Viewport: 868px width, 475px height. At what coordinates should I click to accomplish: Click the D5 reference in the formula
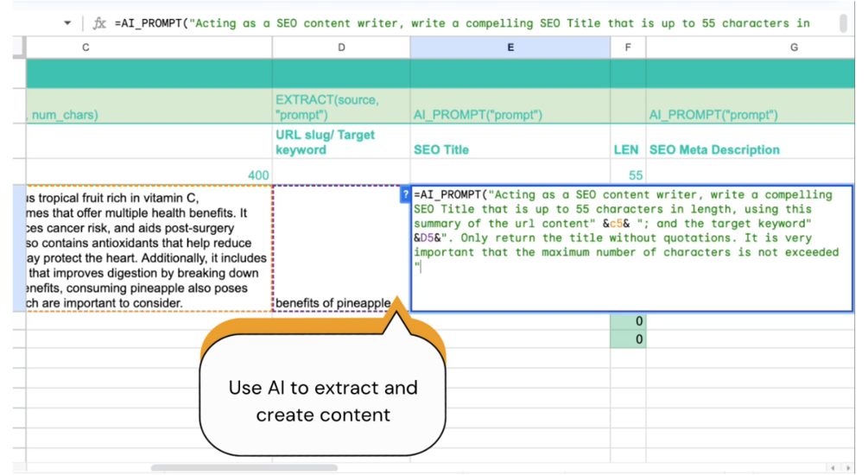click(428, 238)
